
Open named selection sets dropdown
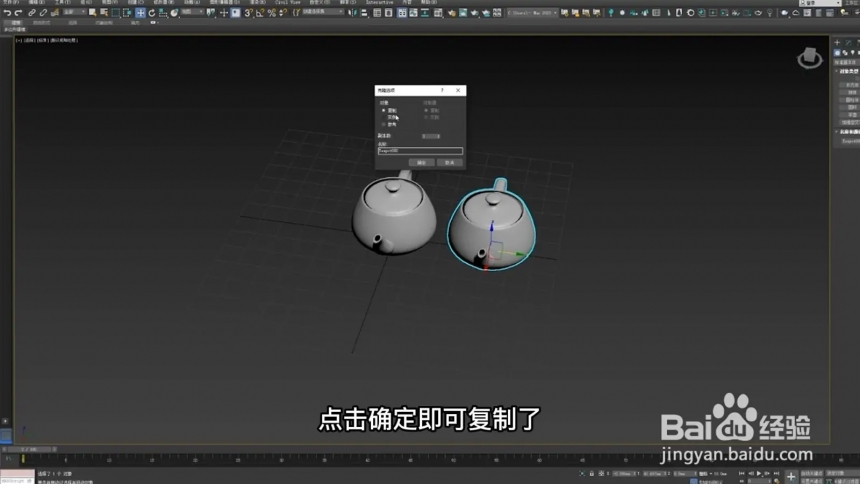(x=324, y=12)
